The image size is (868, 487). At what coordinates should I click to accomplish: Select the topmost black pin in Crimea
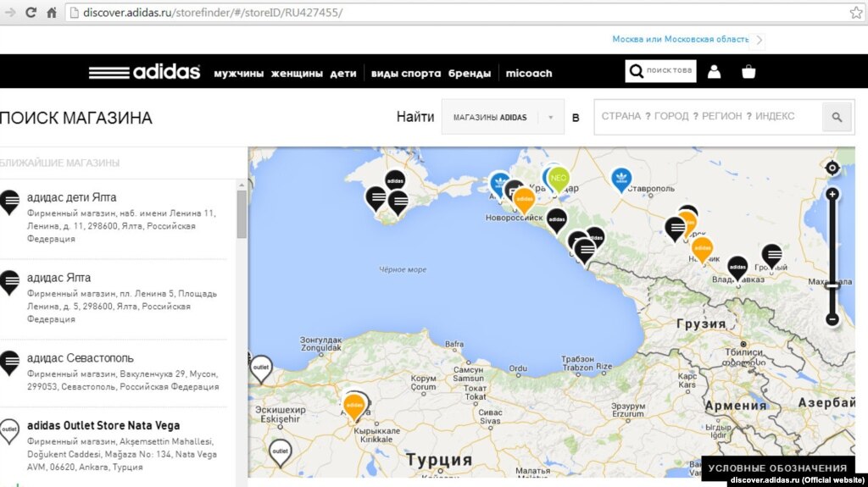[x=395, y=181]
